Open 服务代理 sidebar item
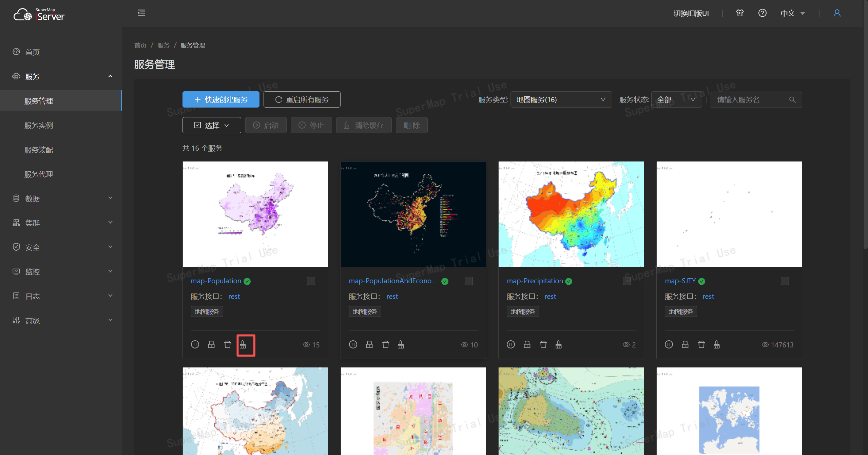This screenshot has width=868, height=455. click(x=39, y=174)
